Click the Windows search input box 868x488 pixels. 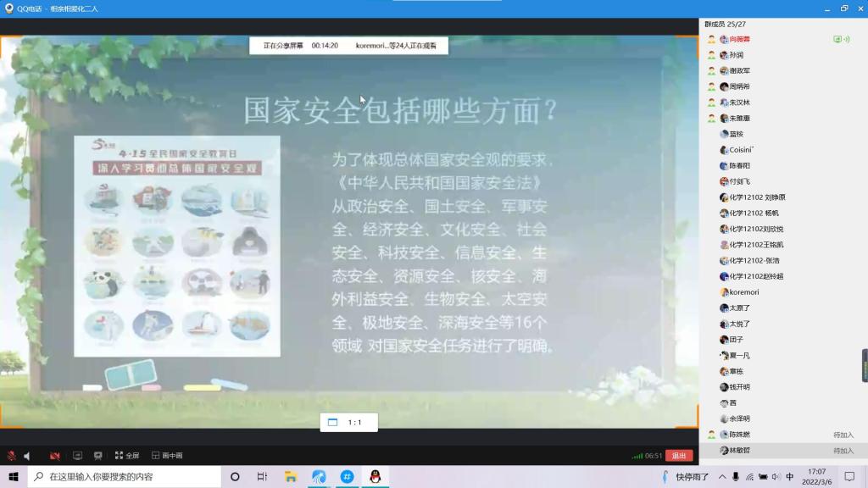(127, 477)
